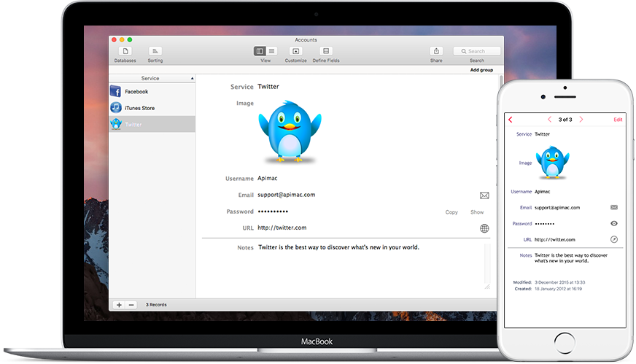The height and width of the screenshot is (364, 636).
Task: Remove record with minus button
Action: pyautogui.click(x=131, y=305)
